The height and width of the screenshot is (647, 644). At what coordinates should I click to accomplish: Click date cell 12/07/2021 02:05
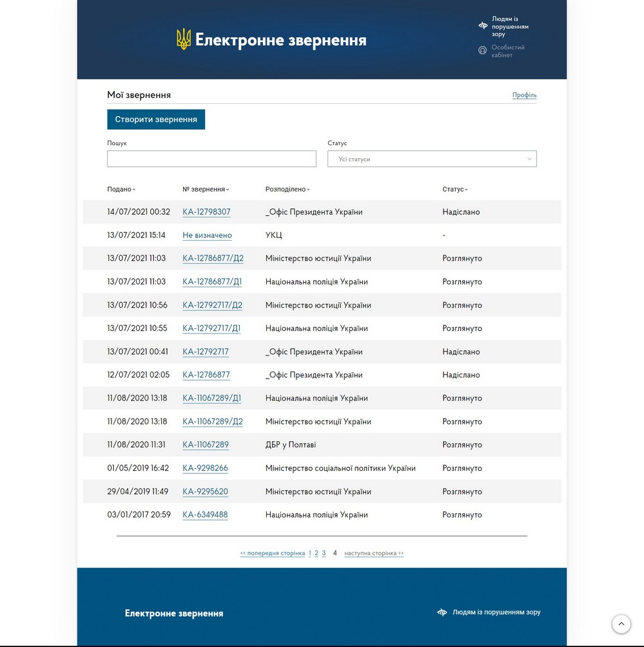coord(138,375)
